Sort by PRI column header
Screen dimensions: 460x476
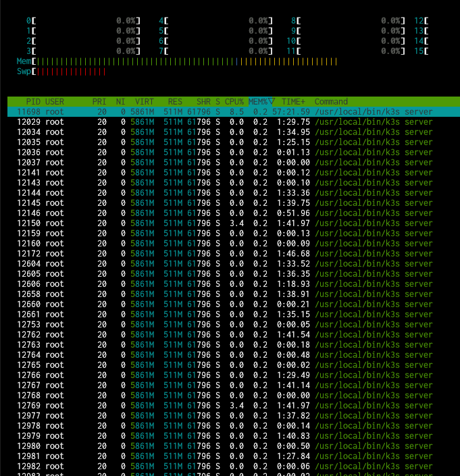pyautogui.click(x=99, y=102)
